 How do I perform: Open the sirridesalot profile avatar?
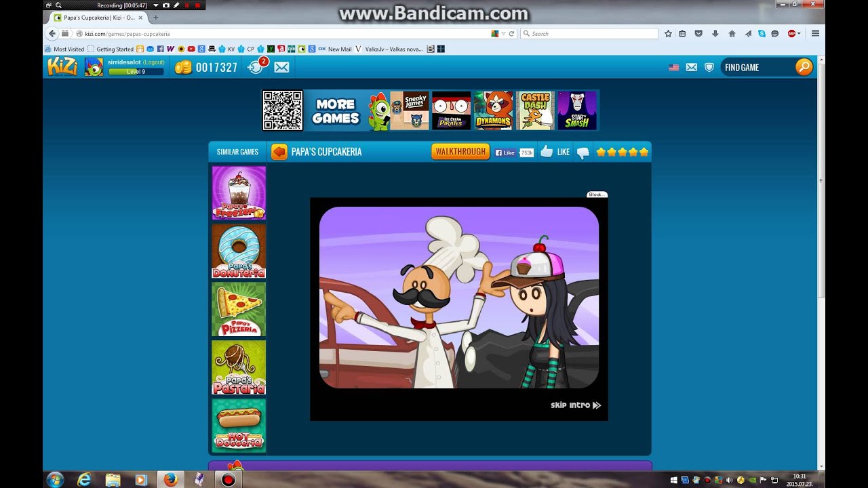(94, 67)
